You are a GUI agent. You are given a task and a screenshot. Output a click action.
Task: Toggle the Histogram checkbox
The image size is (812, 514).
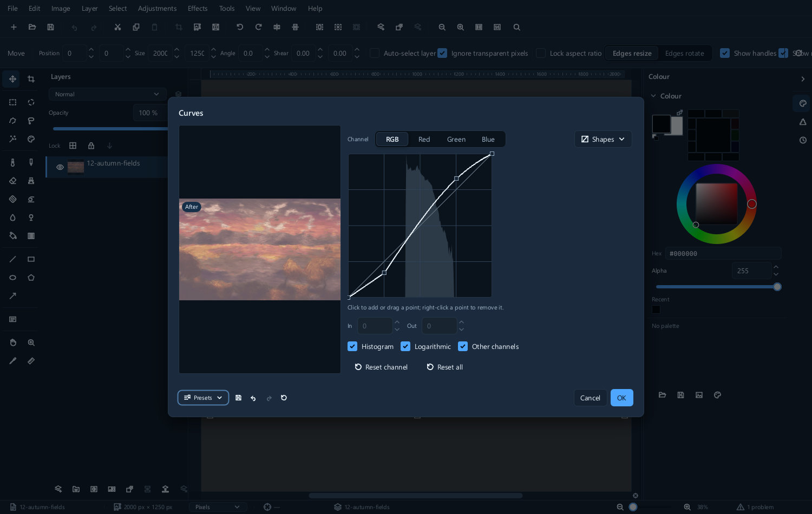tap(352, 346)
